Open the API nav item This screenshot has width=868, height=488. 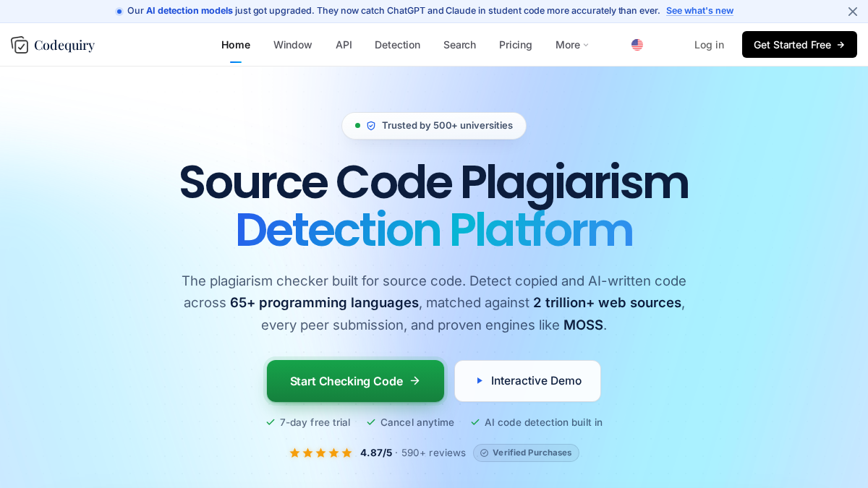(344, 45)
